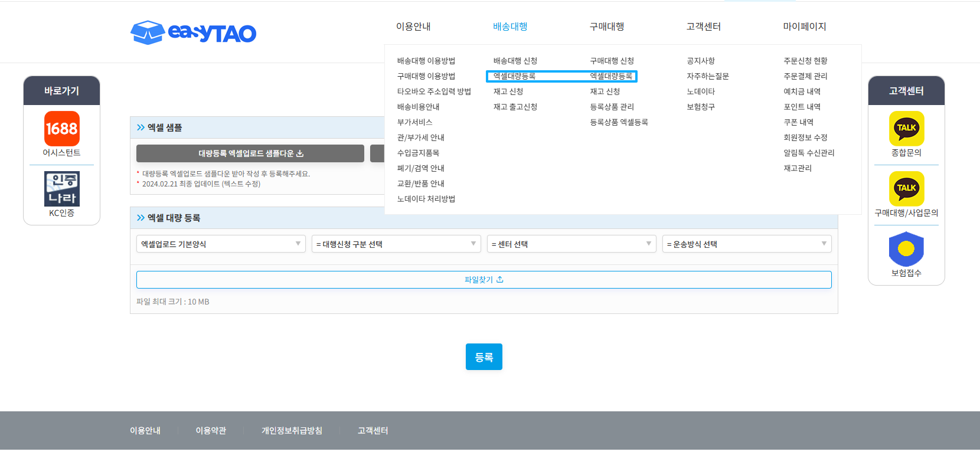Open KakaoTalk 종합문의 chat icon
This screenshot has height=455, width=980.
coord(906,129)
